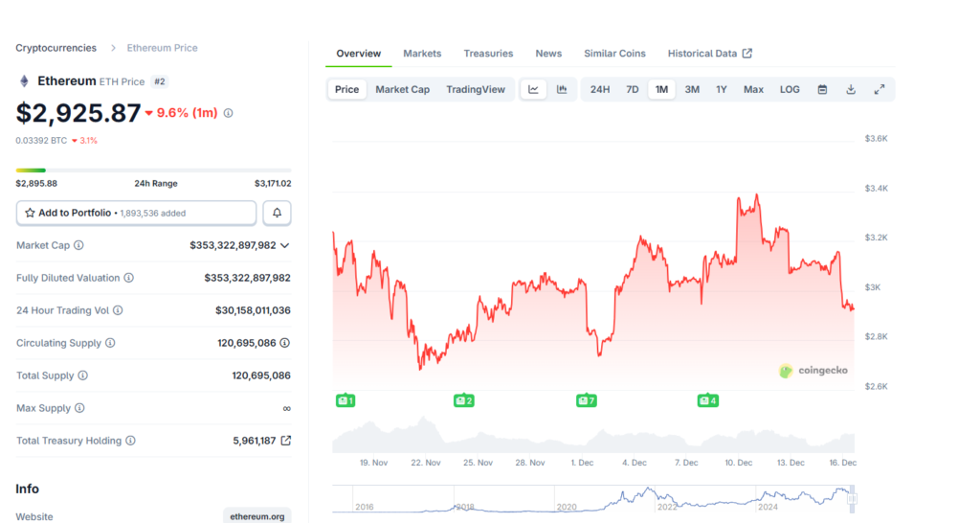
Task: Go to Cryptocurrencies breadcrumb
Action: pyautogui.click(x=56, y=48)
